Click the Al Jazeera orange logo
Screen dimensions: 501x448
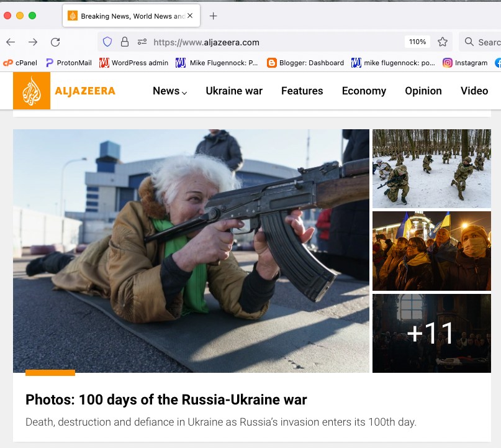[32, 91]
